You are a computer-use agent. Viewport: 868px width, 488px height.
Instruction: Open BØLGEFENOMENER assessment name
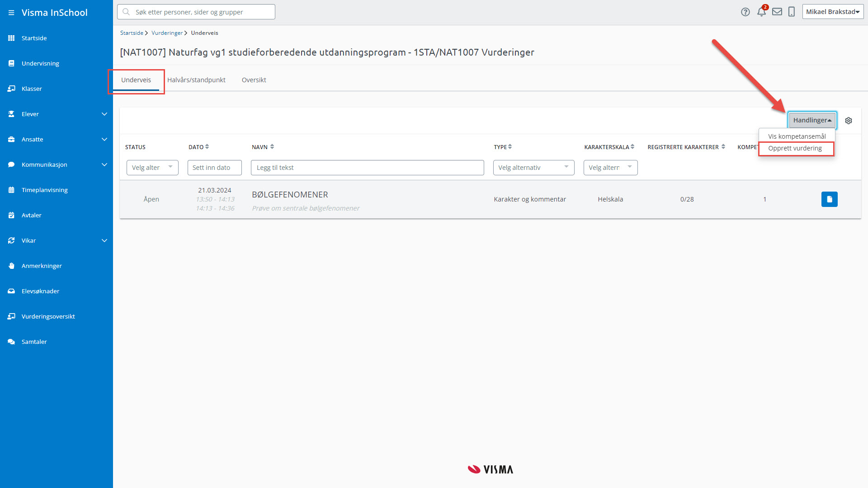click(290, 195)
